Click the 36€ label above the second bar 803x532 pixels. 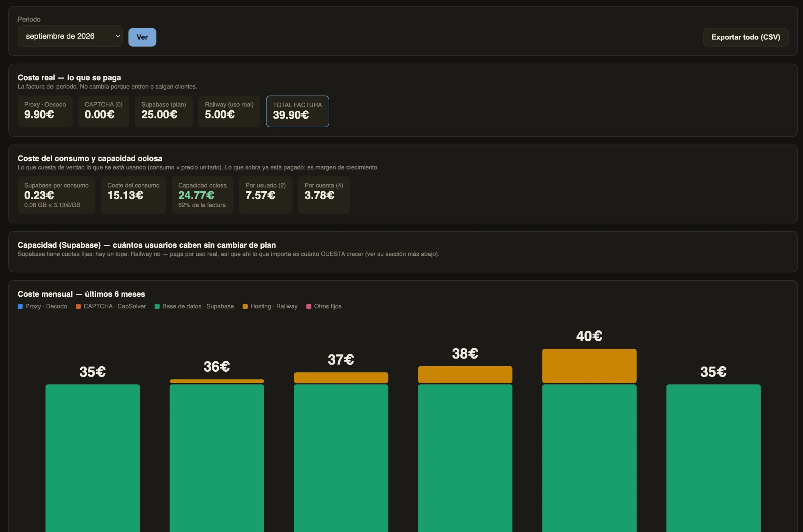click(x=217, y=367)
